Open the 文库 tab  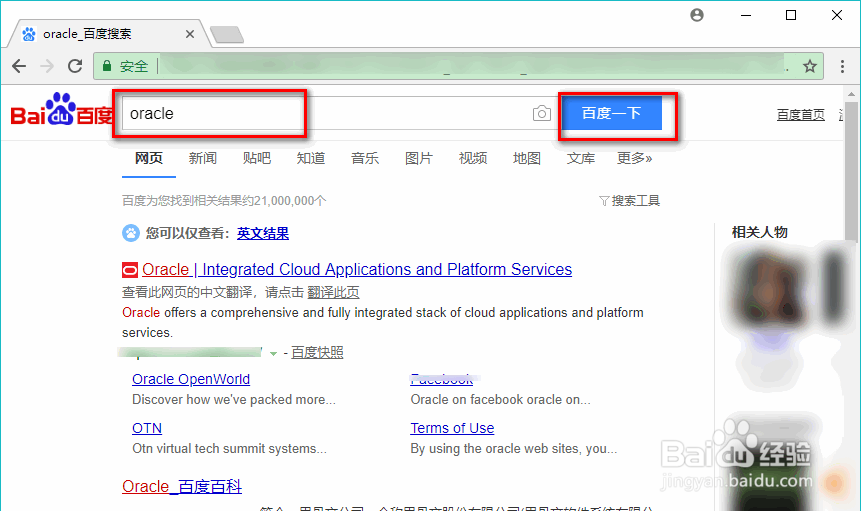pyautogui.click(x=581, y=158)
